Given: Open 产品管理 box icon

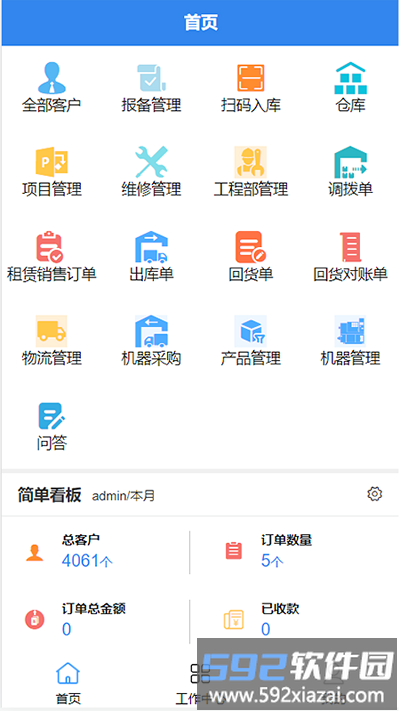Looking at the screenshot, I should pos(251,331).
